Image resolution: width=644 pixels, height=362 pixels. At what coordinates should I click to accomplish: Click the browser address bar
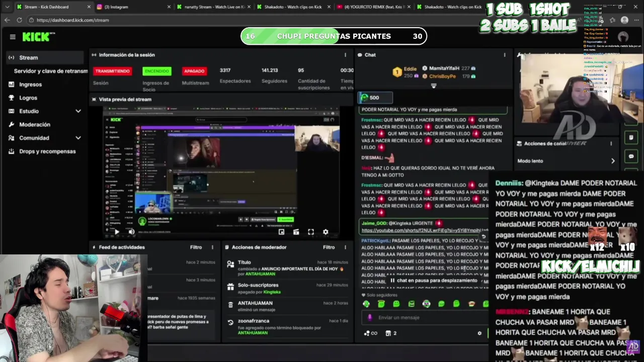pos(302,20)
